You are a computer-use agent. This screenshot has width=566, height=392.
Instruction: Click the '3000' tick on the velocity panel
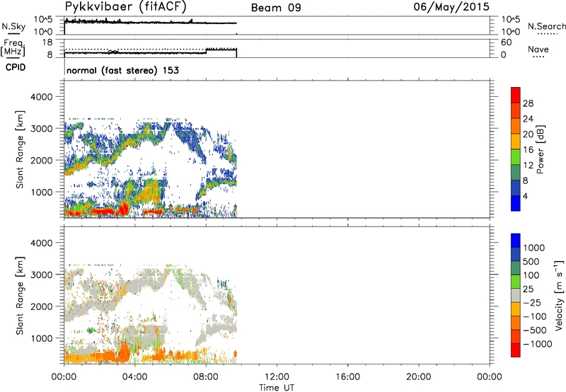pos(42,275)
